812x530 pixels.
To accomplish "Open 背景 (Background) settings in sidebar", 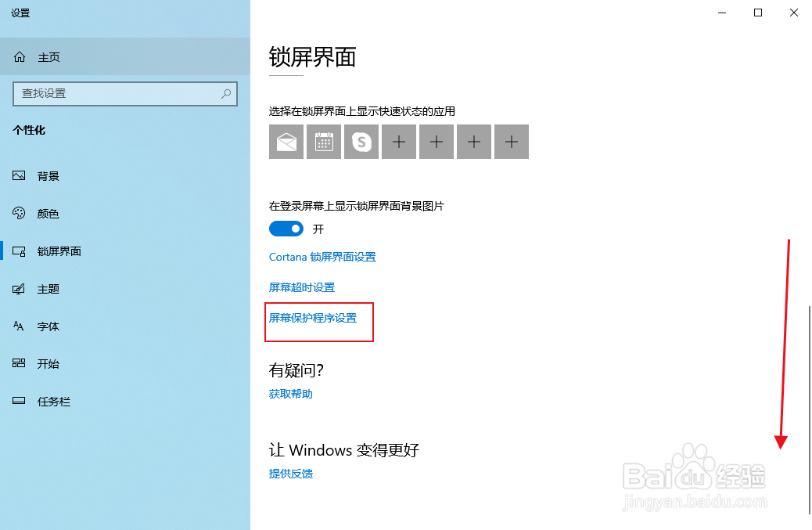I will 47,175.
